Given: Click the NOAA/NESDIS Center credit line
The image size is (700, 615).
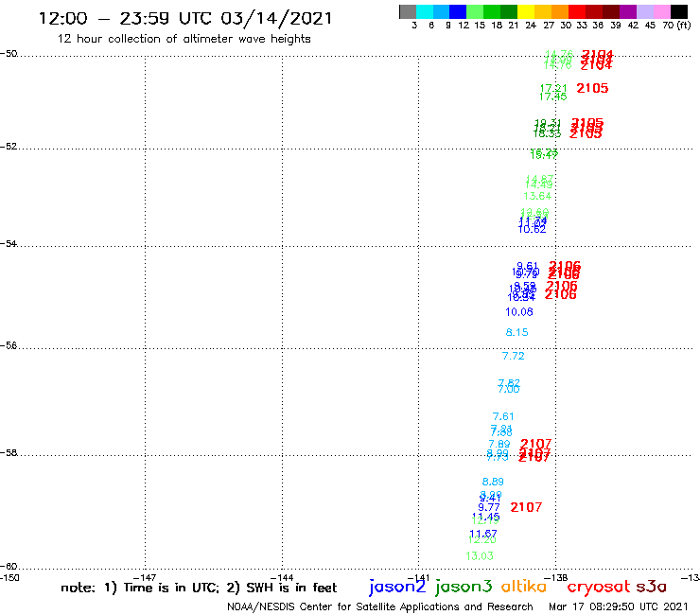Looking at the screenshot, I should [380, 606].
